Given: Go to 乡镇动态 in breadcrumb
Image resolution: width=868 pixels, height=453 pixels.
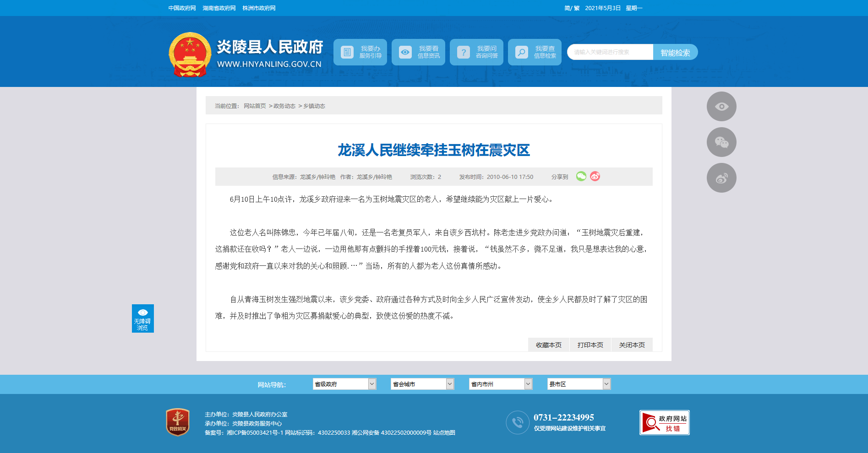Looking at the screenshot, I should [x=314, y=106].
